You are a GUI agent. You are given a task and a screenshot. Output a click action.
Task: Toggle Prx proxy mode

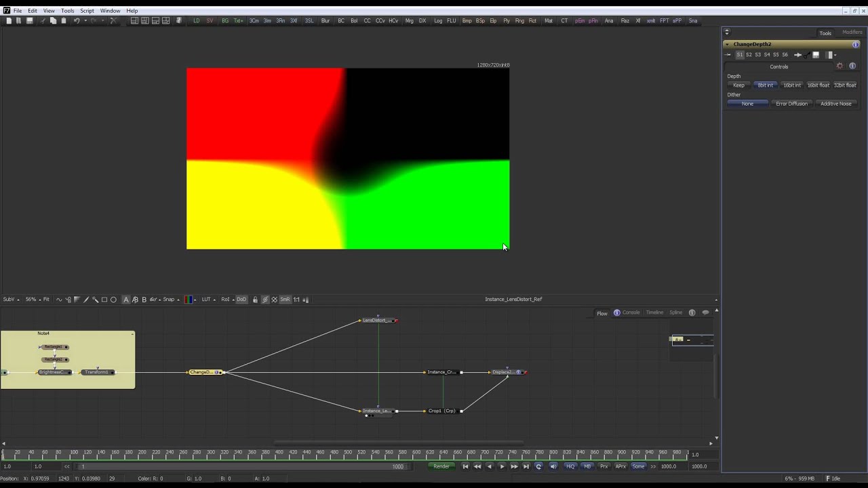[x=604, y=466]
